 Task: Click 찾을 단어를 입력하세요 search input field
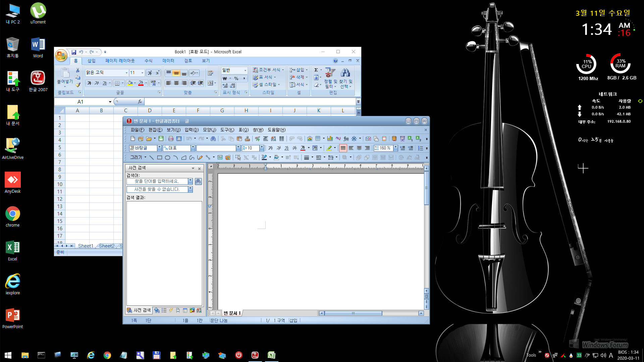point(157,181)
